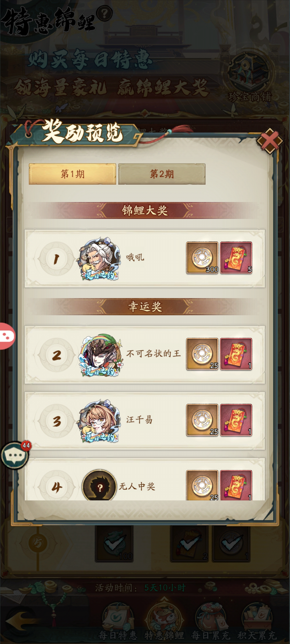Screen dimensions: 290x644
Task: Tap the red envelope reward in rank 3
Action: 236,420
